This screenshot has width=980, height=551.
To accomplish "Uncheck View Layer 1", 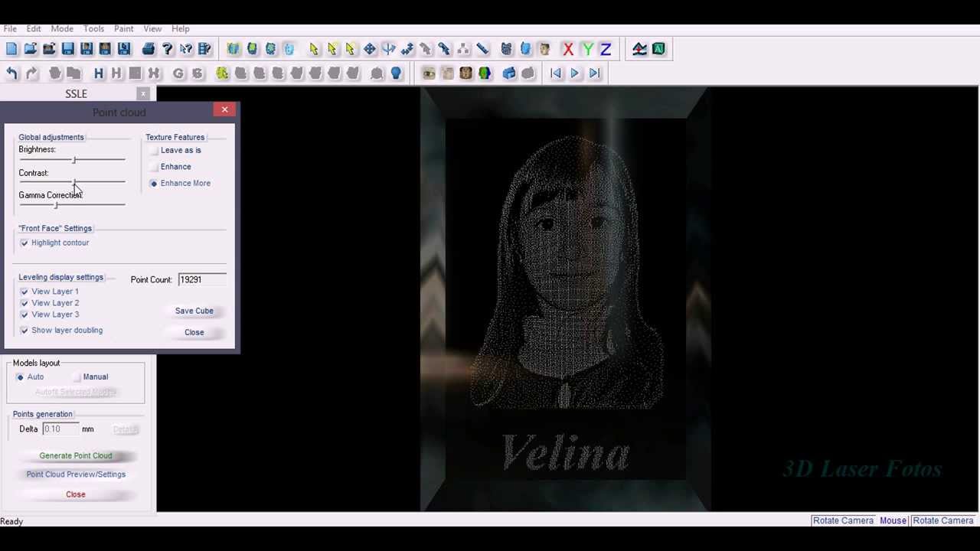I will (x=24, y=292).
